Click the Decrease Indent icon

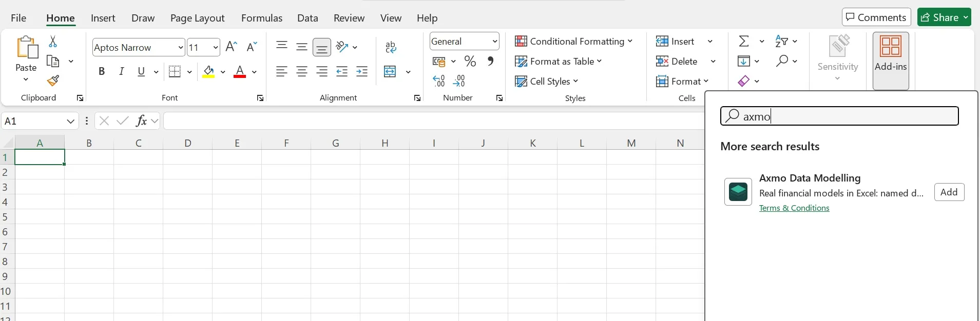[x=342, y=71]
